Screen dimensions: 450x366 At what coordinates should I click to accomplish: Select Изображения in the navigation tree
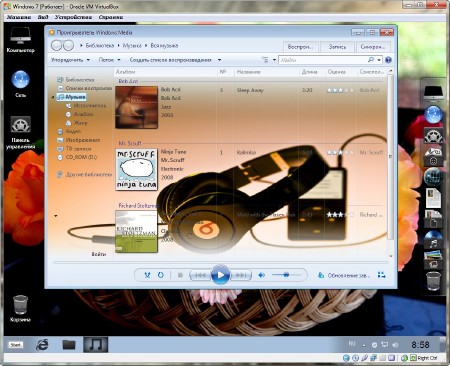tap(79, 140)
